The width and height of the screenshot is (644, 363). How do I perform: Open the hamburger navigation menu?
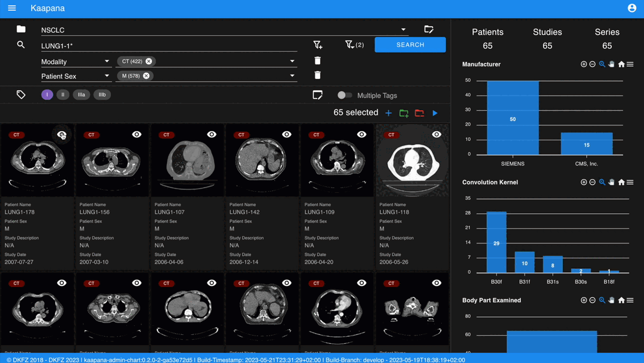point(12,8)
